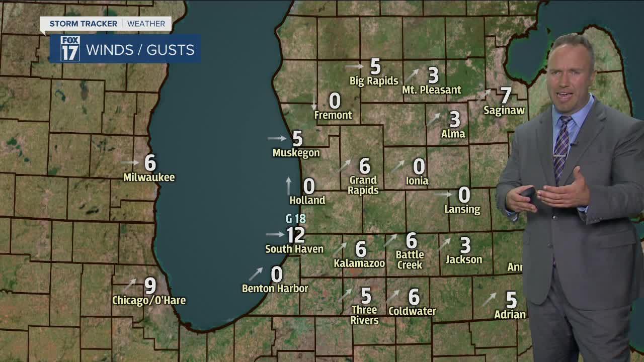Click the north-pointing arrow at Holland
The width and height of the screenshot is (644, 362).
coord(289,186)
